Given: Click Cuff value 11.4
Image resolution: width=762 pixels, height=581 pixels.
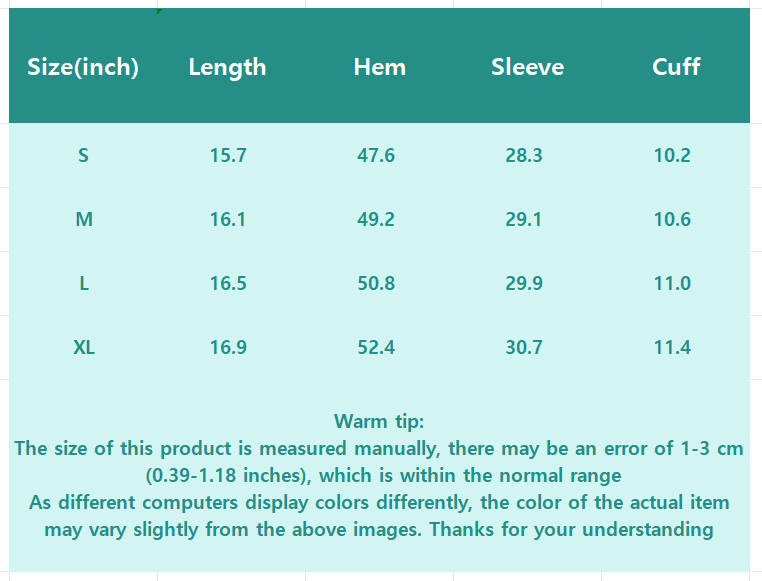Looking at the screenshot, I should click(672, 347).
